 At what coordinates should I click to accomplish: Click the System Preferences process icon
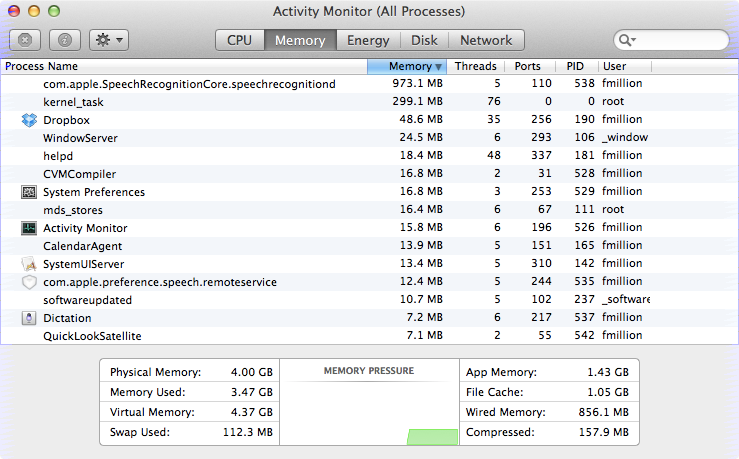tap(28, 192)
